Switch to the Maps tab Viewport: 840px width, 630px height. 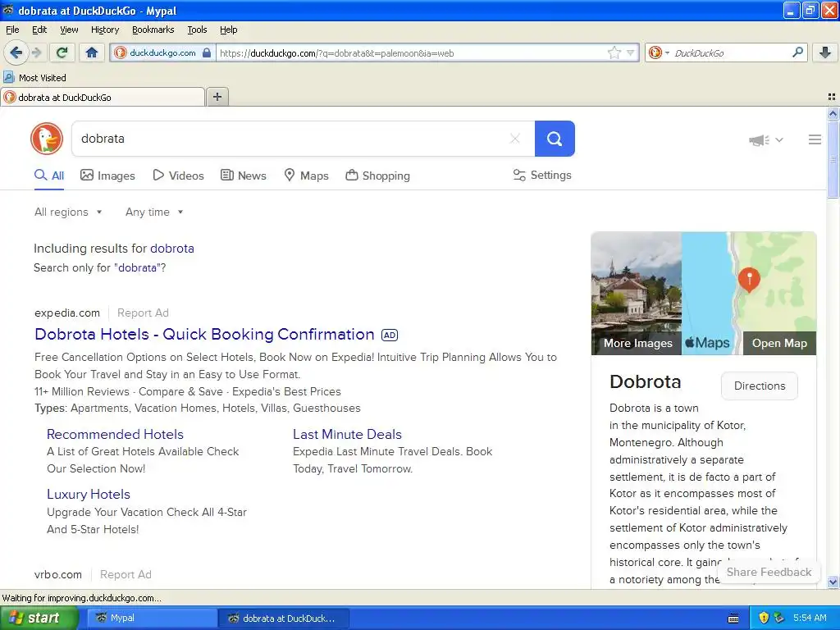pos(307,176)
